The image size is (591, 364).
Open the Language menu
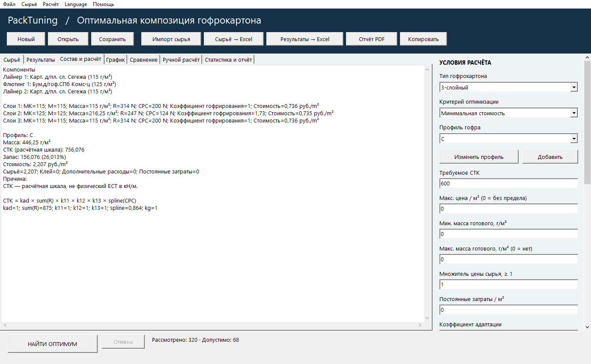[x=76, y=4]
